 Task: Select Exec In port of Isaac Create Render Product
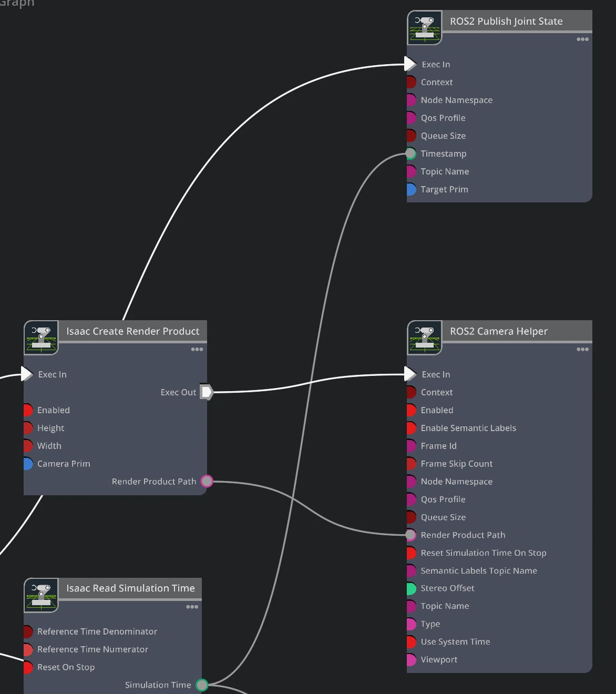tap(27, 374)
